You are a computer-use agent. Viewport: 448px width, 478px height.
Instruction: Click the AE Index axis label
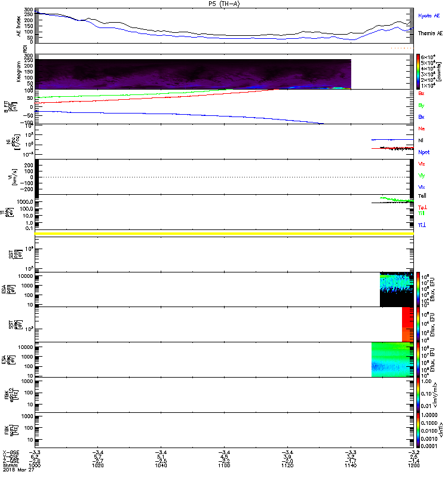(x=19, y=26)
